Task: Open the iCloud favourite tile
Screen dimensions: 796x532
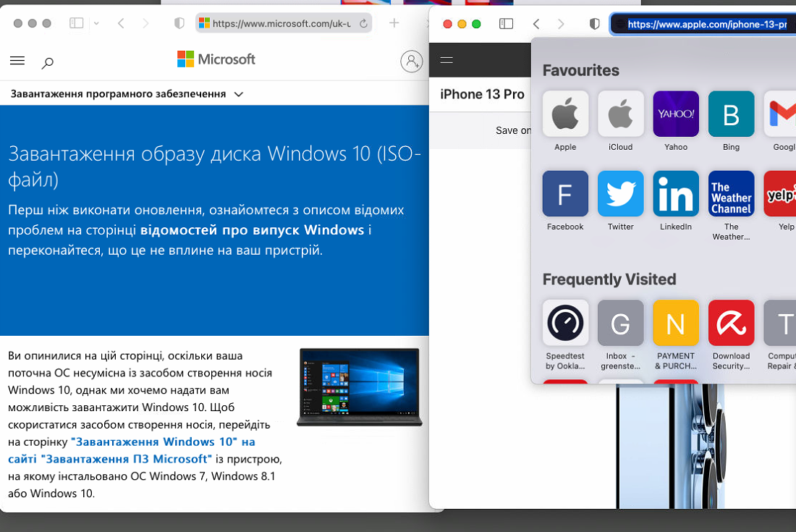Action: tap(620, 114)
